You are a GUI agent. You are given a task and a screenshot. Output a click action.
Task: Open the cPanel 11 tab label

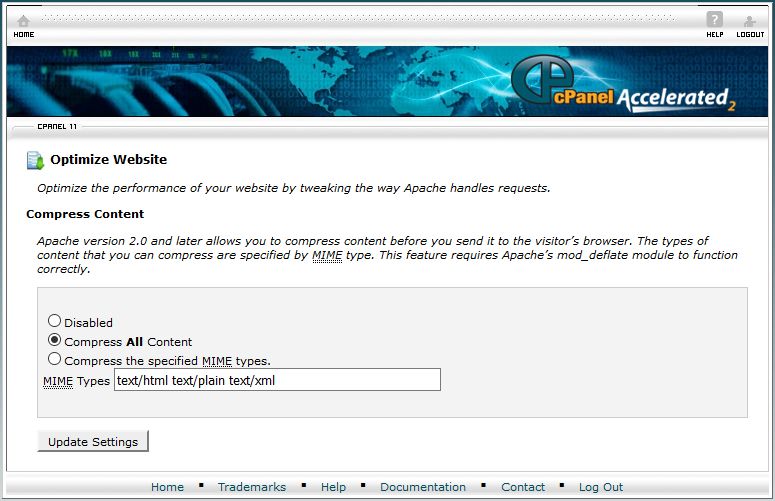(57, 127)
